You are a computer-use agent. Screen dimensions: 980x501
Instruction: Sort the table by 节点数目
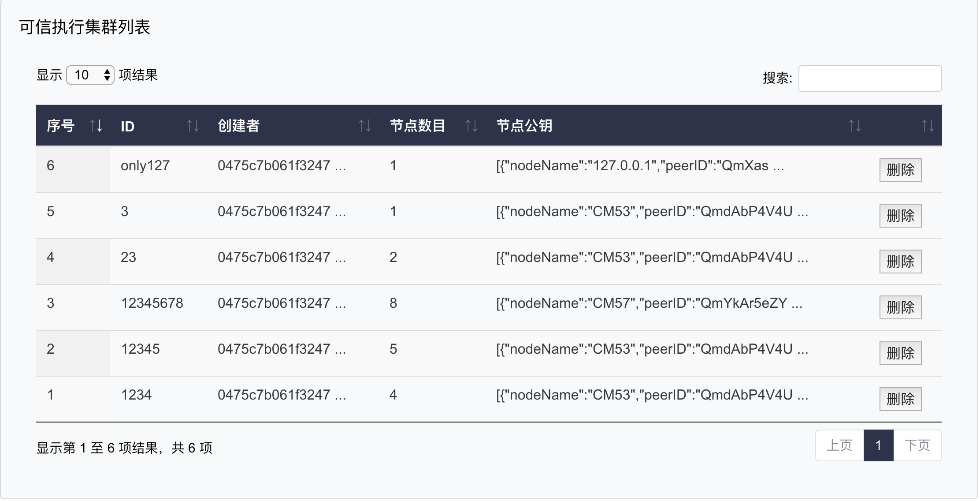point(471,126)
